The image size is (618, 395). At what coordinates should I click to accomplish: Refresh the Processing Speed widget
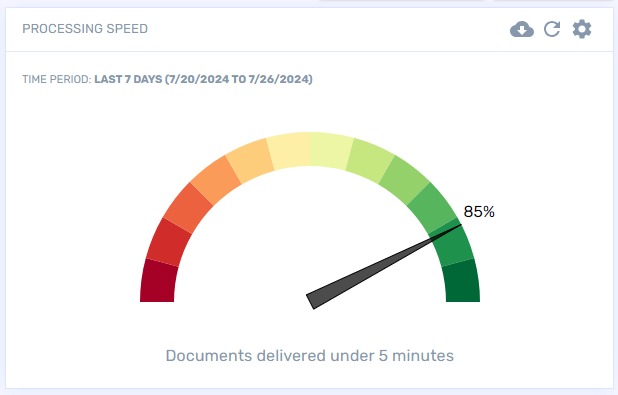(552, 29)
